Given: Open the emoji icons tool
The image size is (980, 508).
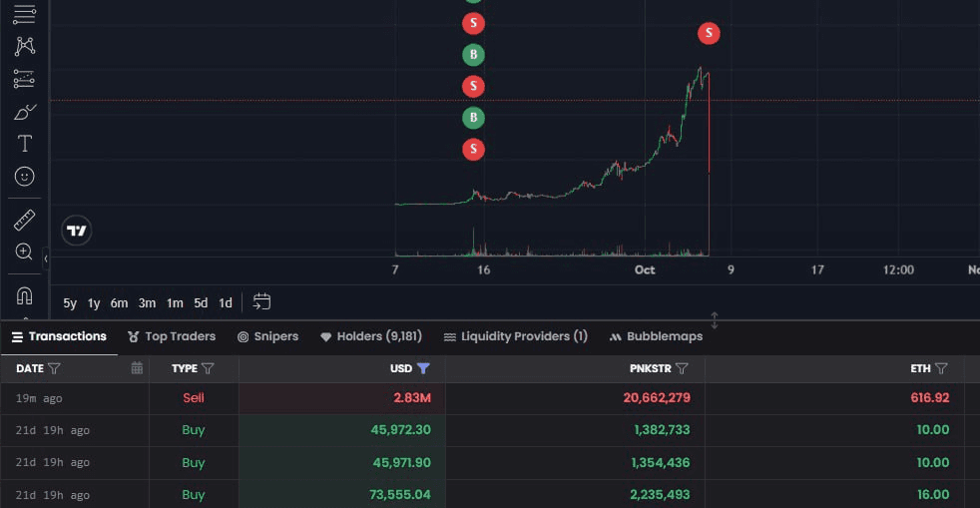Looking at the screenshot, I should pyautogui.click(x=24, y=177).
